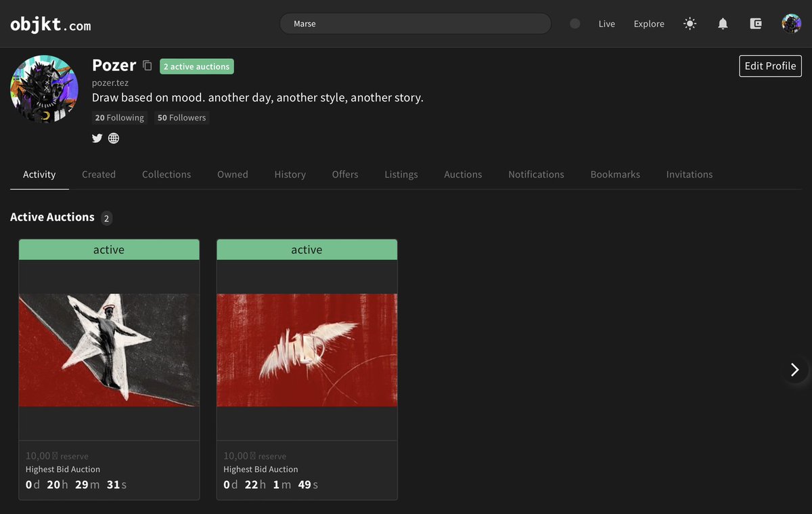Toggle the light theme sun icon
The height and width of the screenshot is (514, 812).
[690, 24]
